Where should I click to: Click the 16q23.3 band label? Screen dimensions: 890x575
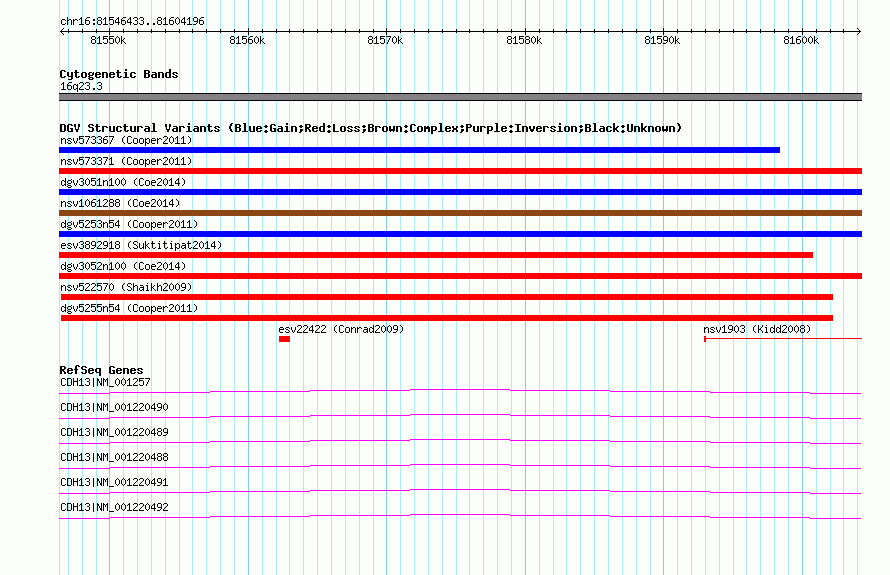coord(81,86)
